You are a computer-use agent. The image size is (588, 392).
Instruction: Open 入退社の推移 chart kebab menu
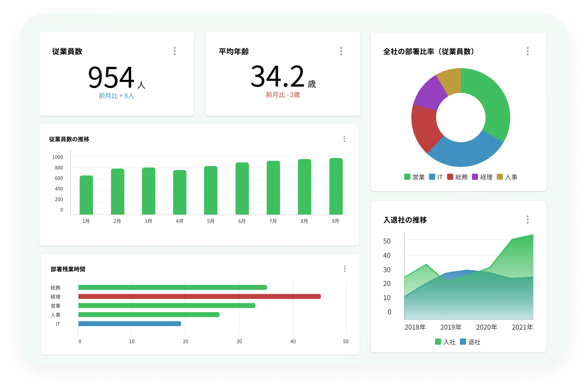(x=527, y=219)
